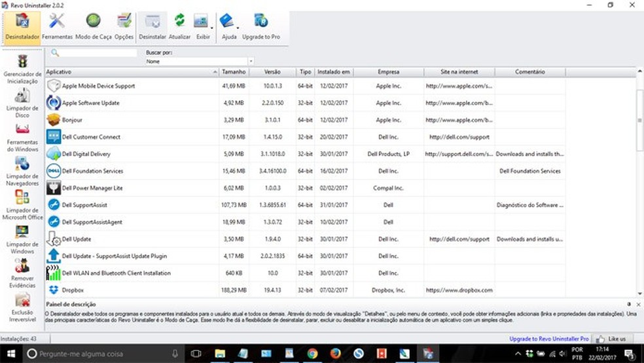Sort by Aplicativo column header

(x=132, y=72)
